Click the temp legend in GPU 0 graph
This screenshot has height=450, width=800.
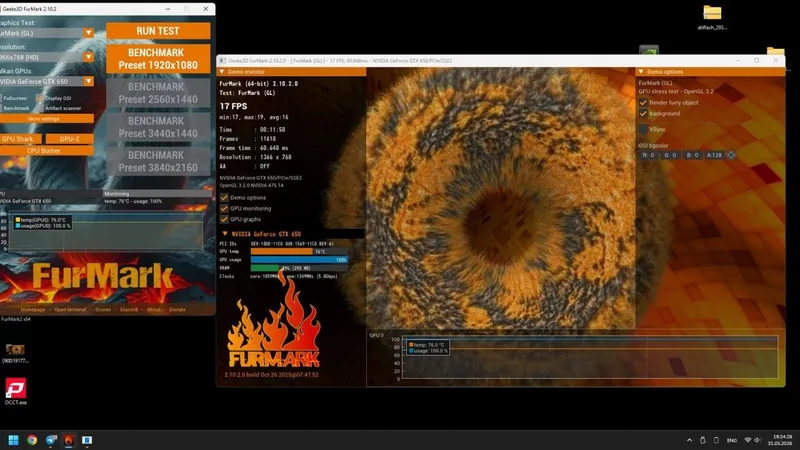tap(427, 345)
